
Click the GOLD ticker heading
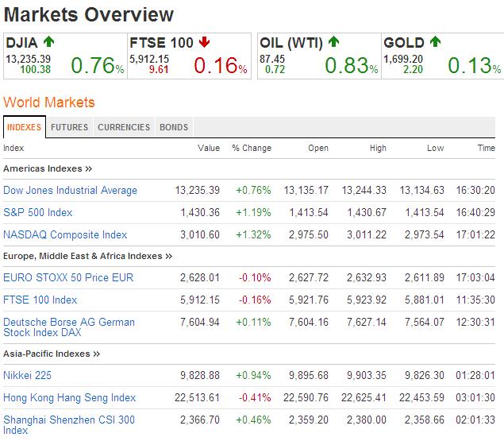pyautogui.click(x=404, y=42)
